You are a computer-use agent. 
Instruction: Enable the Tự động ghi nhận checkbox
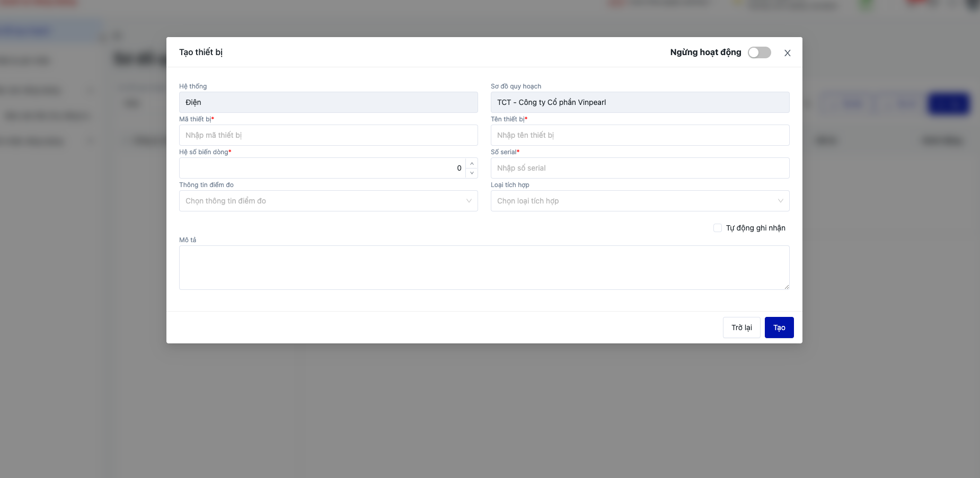[x=718, y=228]
